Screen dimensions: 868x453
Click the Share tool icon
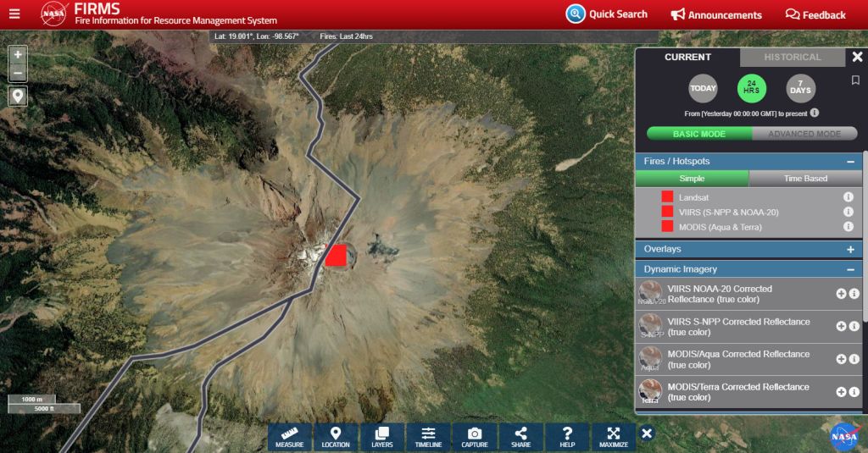tap(520, 436)
